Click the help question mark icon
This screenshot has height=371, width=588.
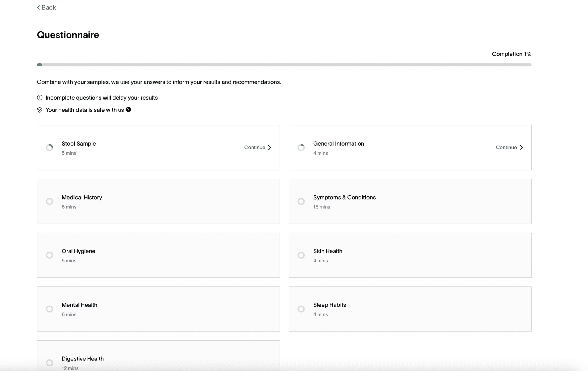pos(128,109)
